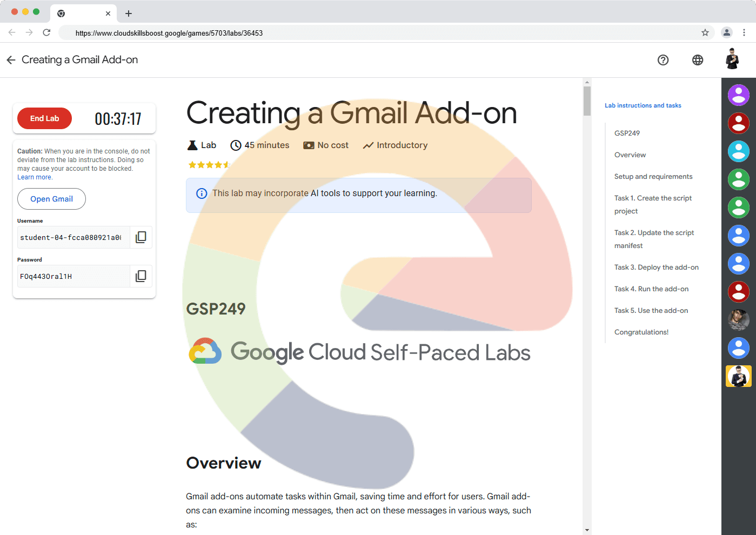Click the Open Gmail button
The height and width of the screenshot is (535, 756).
[x=51, y=199]
